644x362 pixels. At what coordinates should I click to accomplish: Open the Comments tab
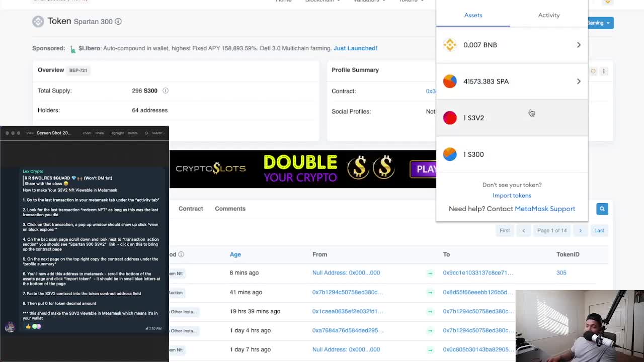230,209
